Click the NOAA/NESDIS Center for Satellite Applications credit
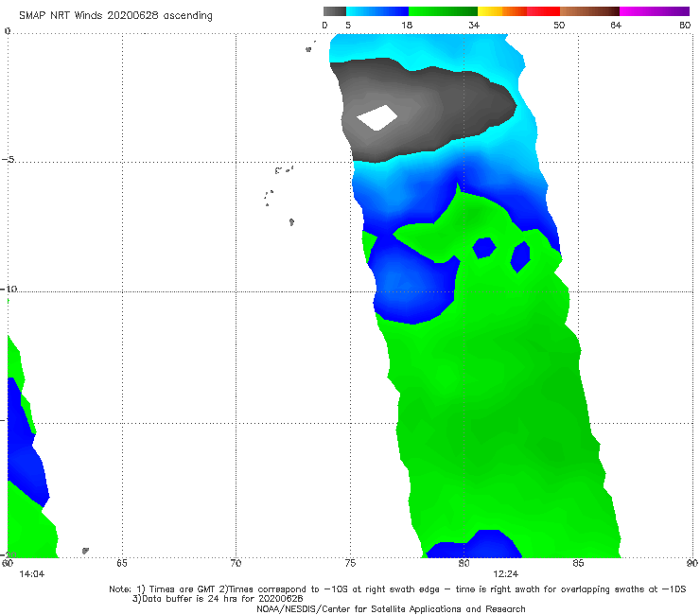The width and height of the screenshot is (700, 615). 391,608
